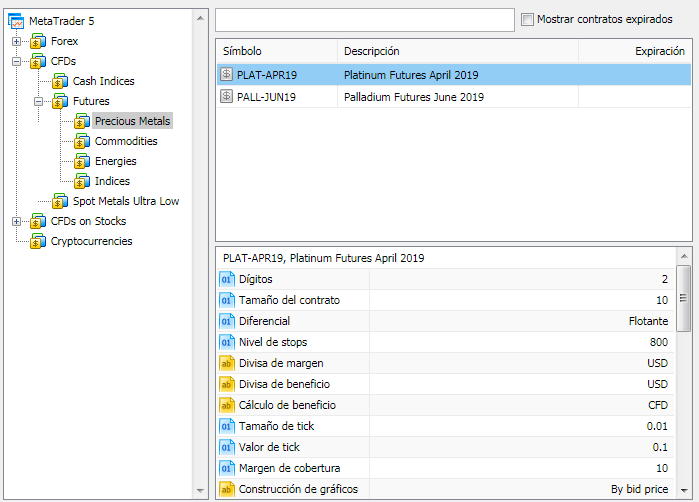Click the Valor de tick property icon
This screenshot has width=699, height=502.
[226, 447]
